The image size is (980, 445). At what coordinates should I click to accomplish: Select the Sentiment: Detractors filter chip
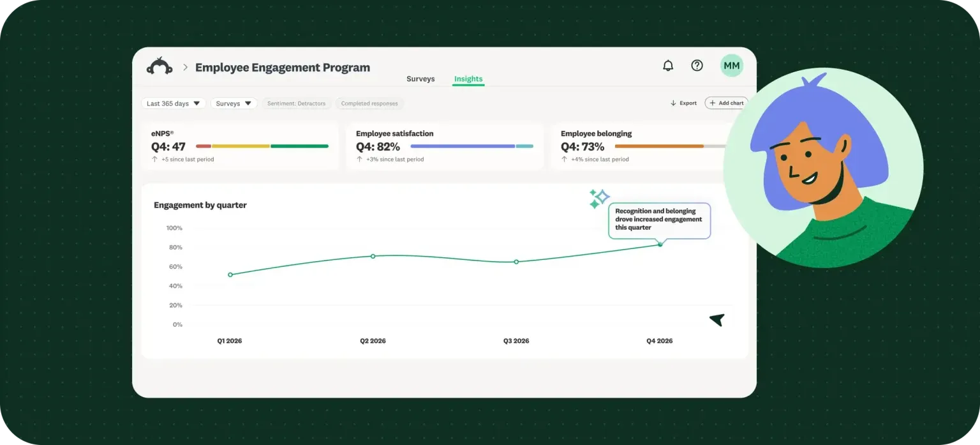[x=296, y=103]
